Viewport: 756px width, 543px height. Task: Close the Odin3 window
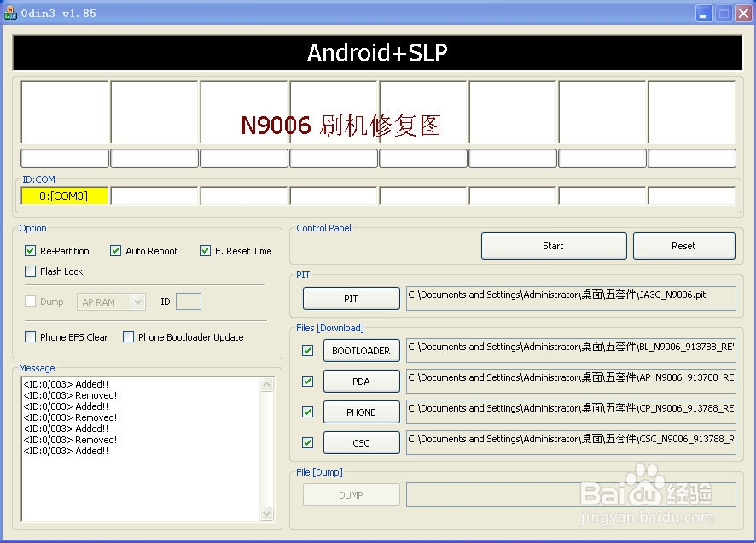(743, 14)
